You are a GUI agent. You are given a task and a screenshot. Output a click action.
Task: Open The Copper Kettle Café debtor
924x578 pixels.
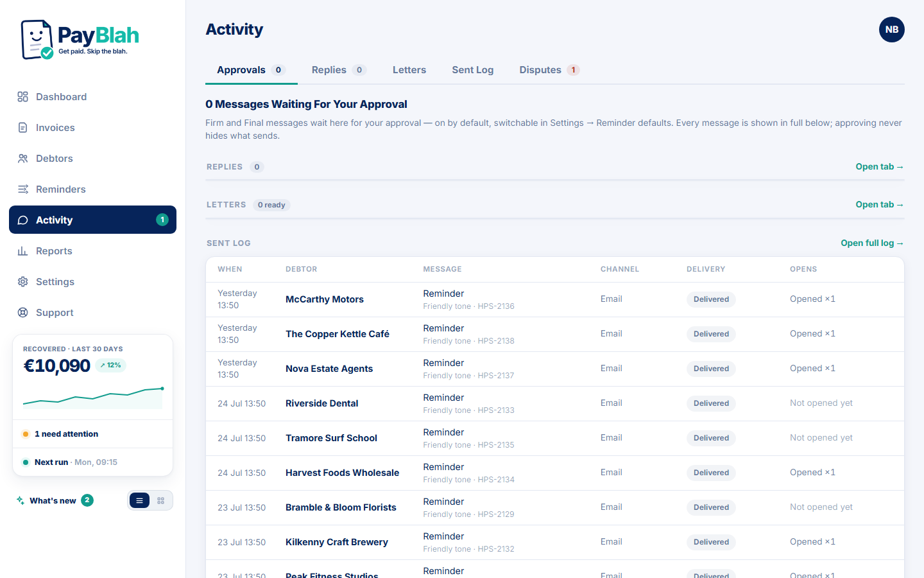coord(338,334)
